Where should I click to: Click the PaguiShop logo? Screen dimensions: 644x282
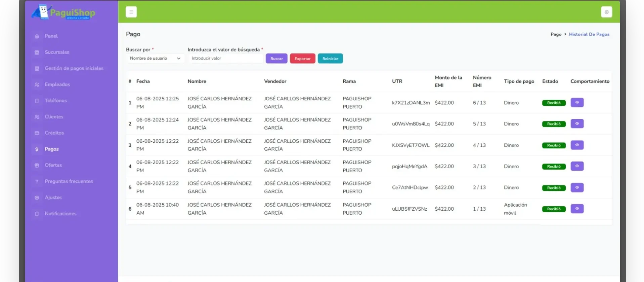click(x=64, y=12)
